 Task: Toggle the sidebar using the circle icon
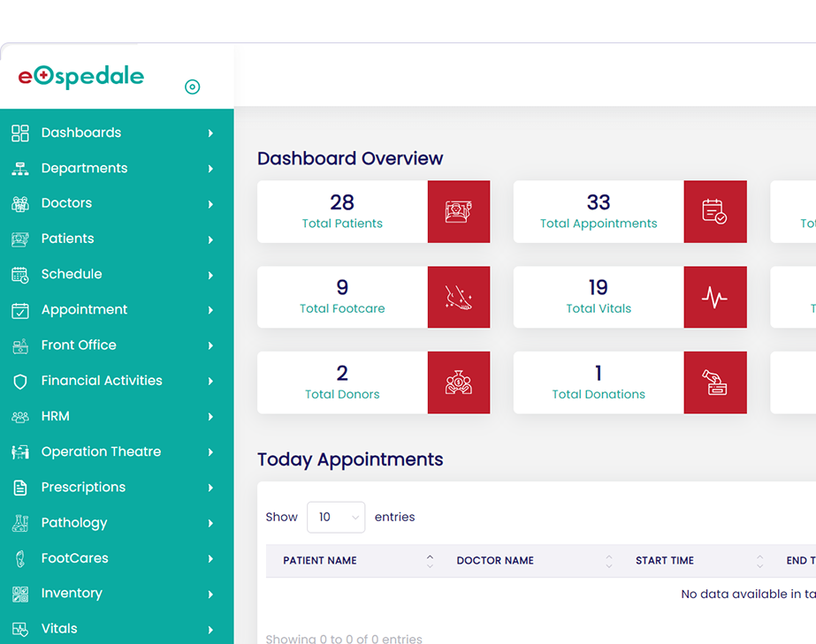[x=192, y=87]
